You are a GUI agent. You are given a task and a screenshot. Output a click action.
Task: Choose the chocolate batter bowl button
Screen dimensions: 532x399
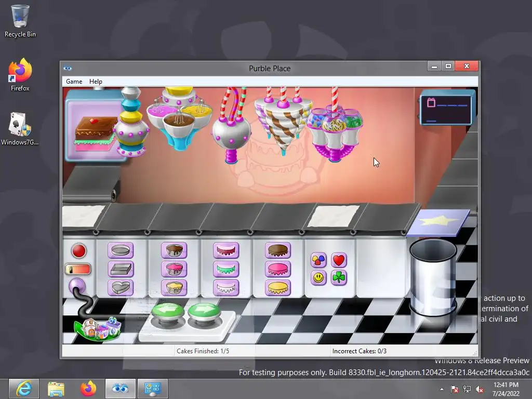click(174, 251)
